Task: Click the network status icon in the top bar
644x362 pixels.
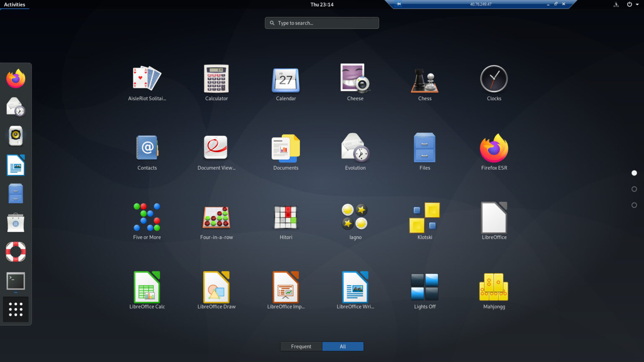Action: click(x=616, y=5)
